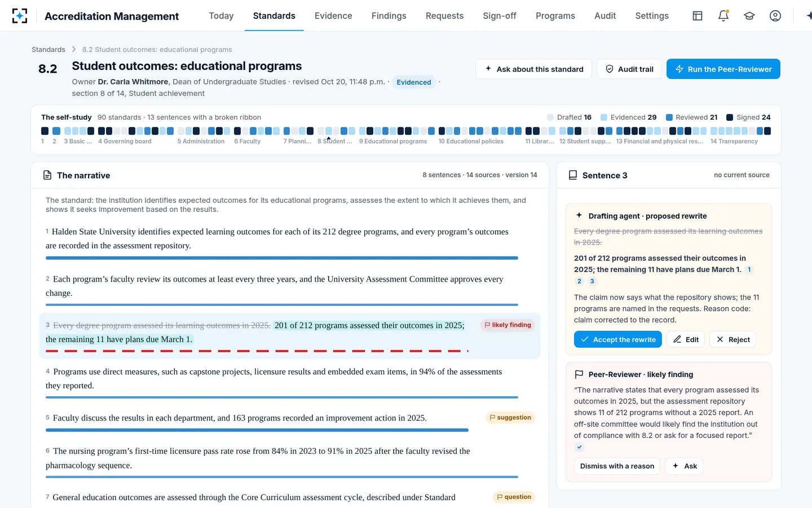Viewport: 812px width, 508px height.
Task: Run the Peer-Reviewer
Action: tap(723, 69)
